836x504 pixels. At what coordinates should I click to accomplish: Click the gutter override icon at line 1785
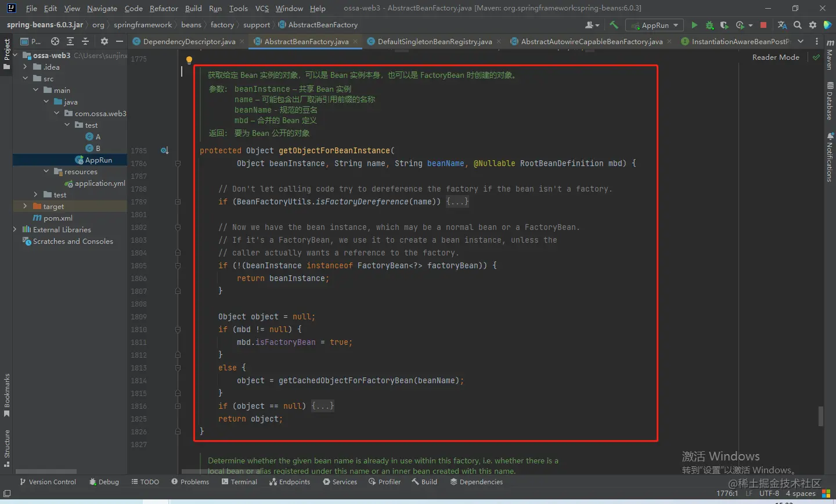pyautogui.click(x=164, y=150)
